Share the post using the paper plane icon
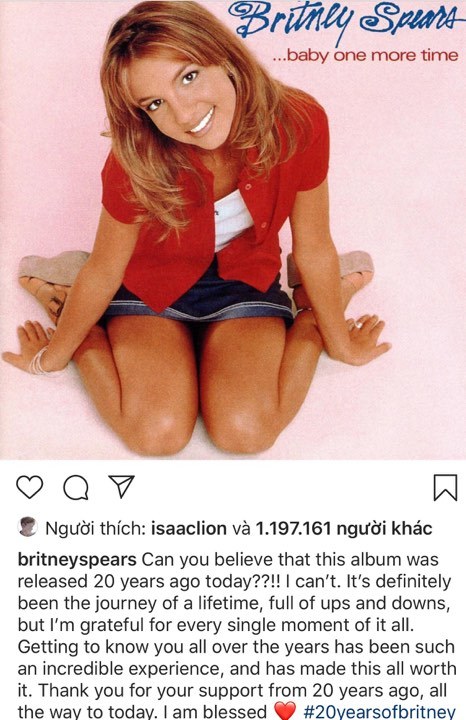Screen dimensions: 466x720 point(121,486)
